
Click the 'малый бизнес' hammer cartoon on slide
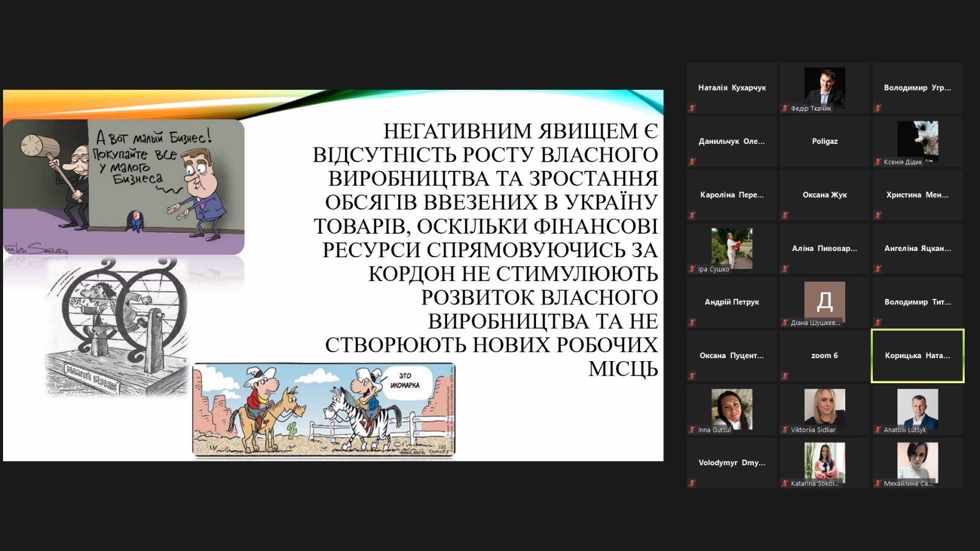[x=124, y=187]
